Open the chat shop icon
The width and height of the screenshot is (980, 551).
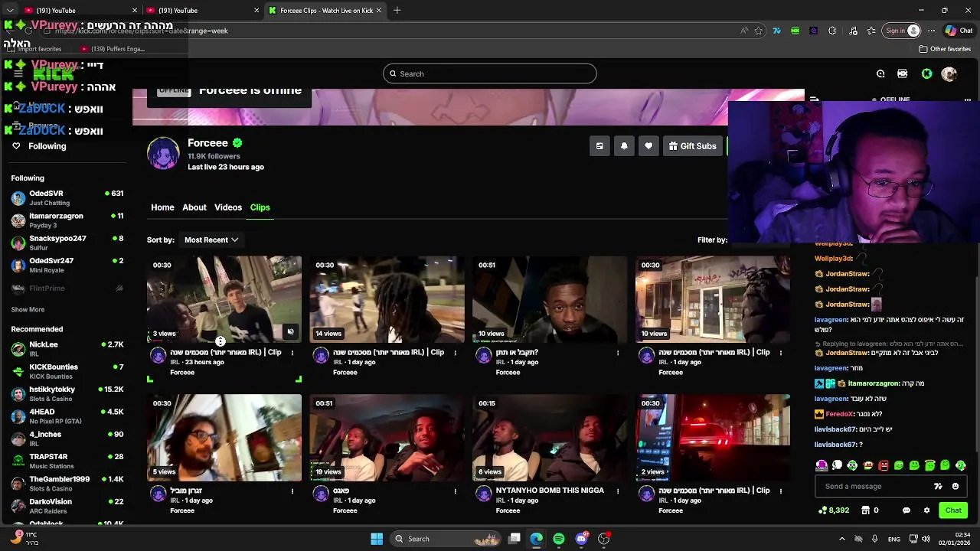[866, 510]
